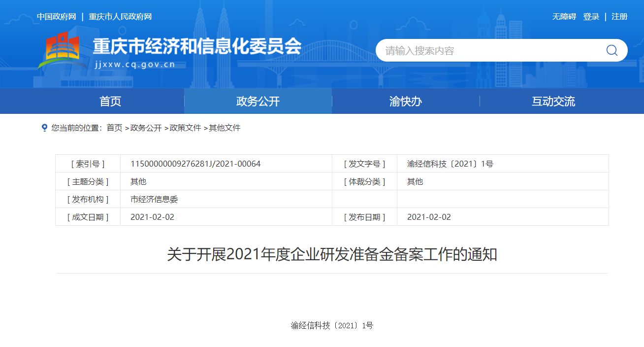
Task: Enable 无障碍 accessibility mode
Action: [564, 17]
